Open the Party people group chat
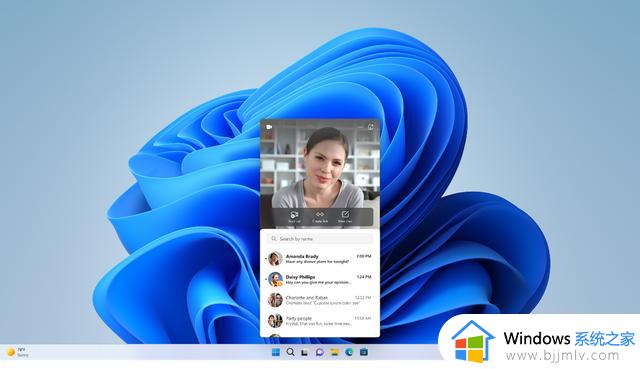 click(x=320, y=321)
